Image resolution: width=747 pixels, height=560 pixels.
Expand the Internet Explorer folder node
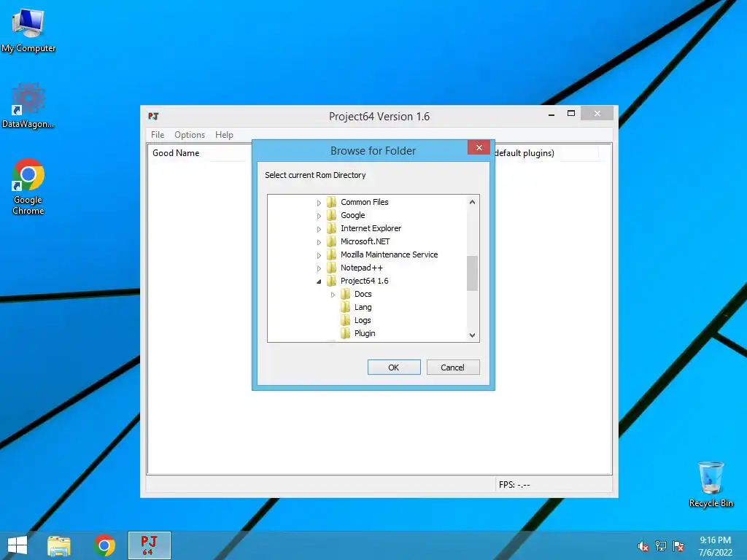coord(319,229)
